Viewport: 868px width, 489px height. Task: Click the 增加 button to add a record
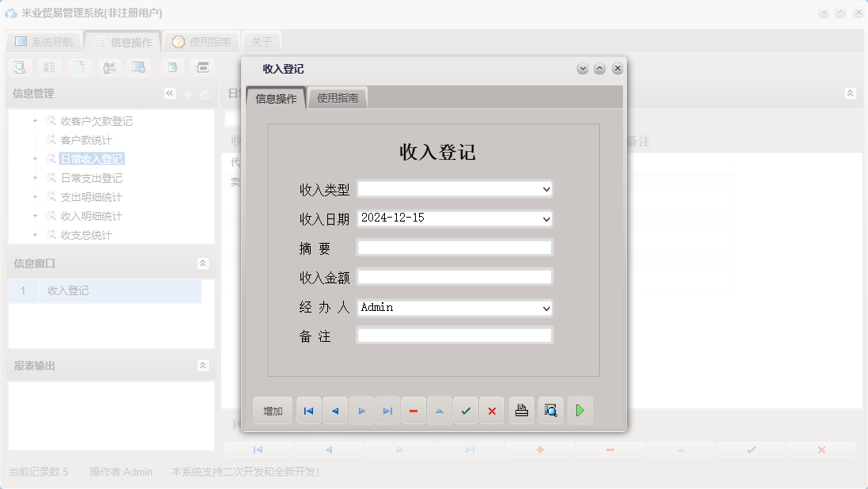pyautogui.click(x=272, y=410)
